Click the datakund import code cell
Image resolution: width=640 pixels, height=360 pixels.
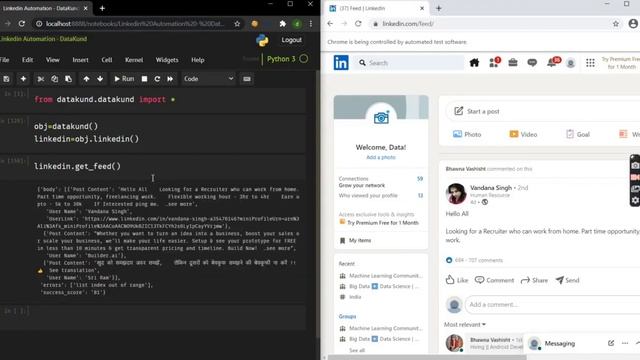click(169, 99)
